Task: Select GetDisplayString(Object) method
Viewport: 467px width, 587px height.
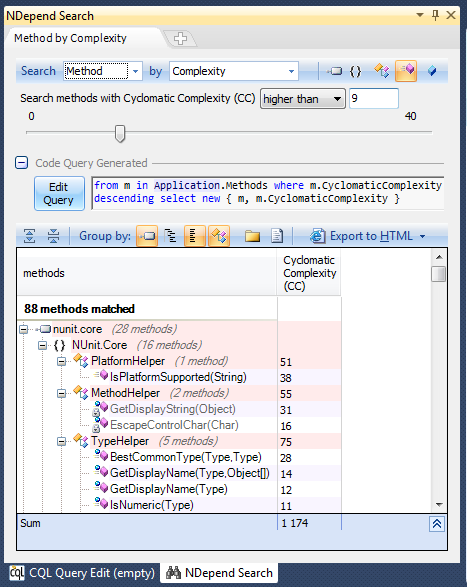Action: tap(179, 409)
